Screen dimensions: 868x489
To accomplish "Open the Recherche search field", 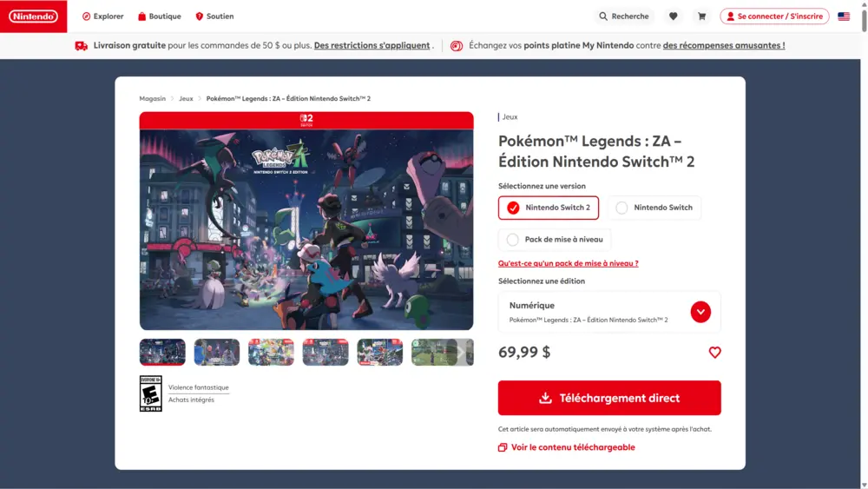I will [x=624, y=16].
